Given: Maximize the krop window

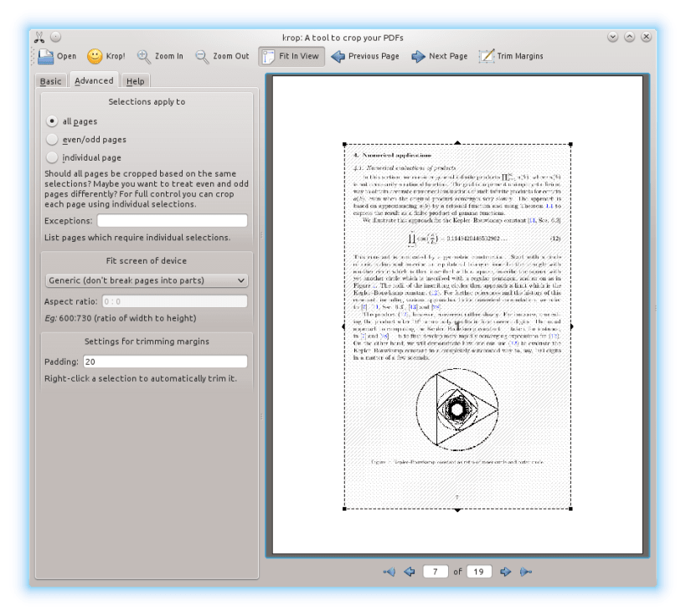Looking at the screenshot, I should pos(629,37).
